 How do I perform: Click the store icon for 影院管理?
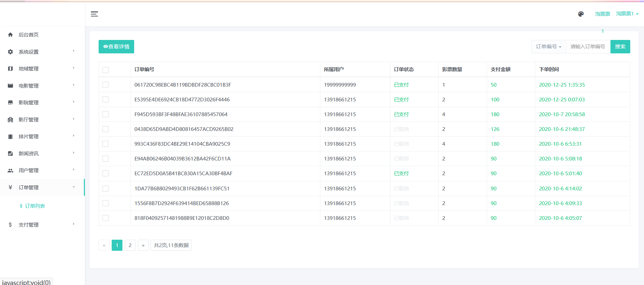(10, 102)
